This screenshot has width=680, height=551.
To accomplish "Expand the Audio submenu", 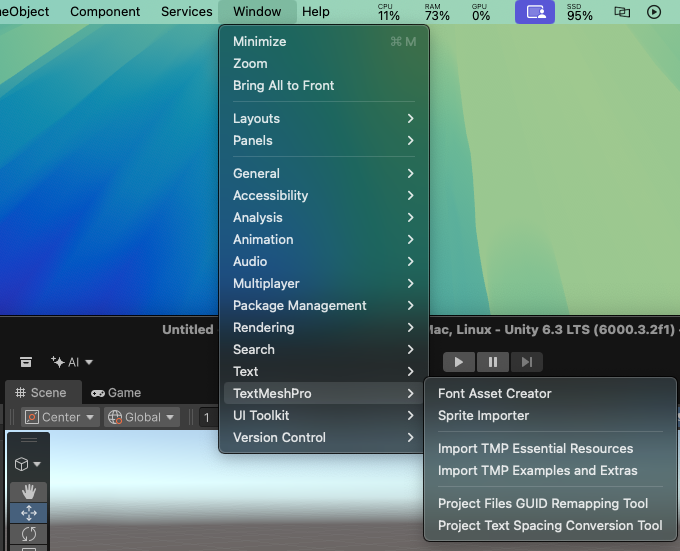I will tap(324, 262).
